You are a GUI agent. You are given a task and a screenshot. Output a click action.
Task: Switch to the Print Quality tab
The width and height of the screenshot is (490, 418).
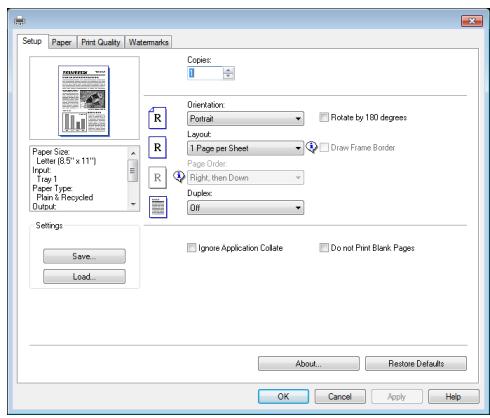point(101,42)
